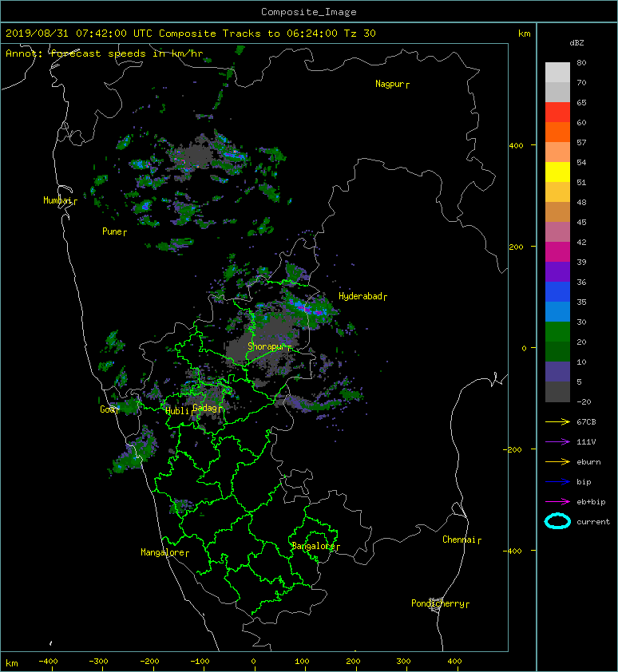The image size is (618, 672).
Task: Click the blue bip arrow legend icon
Action: 557,482
